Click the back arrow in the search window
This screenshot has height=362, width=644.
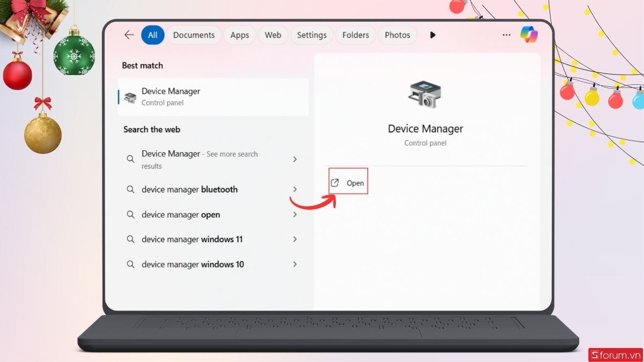128,34
